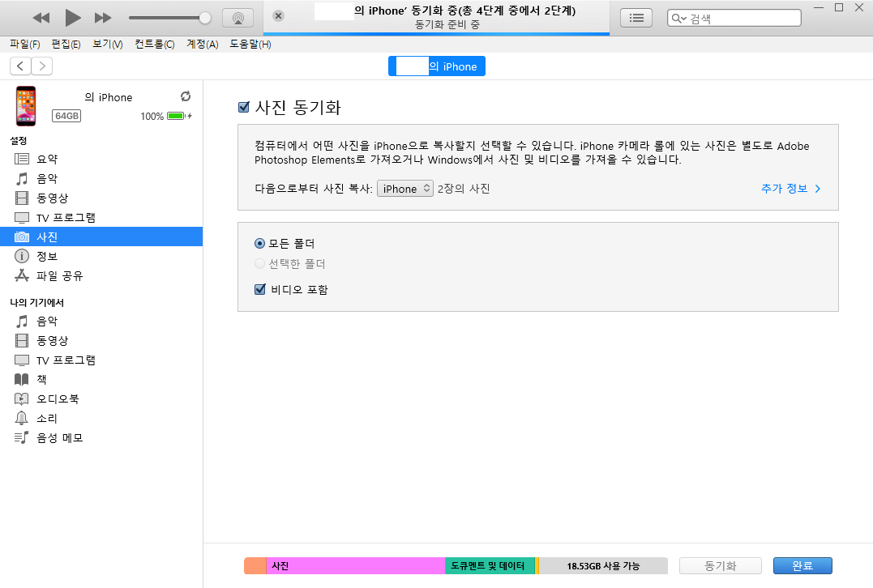
Task: Open the search magnifier dropdown
Action: [678, 19]
